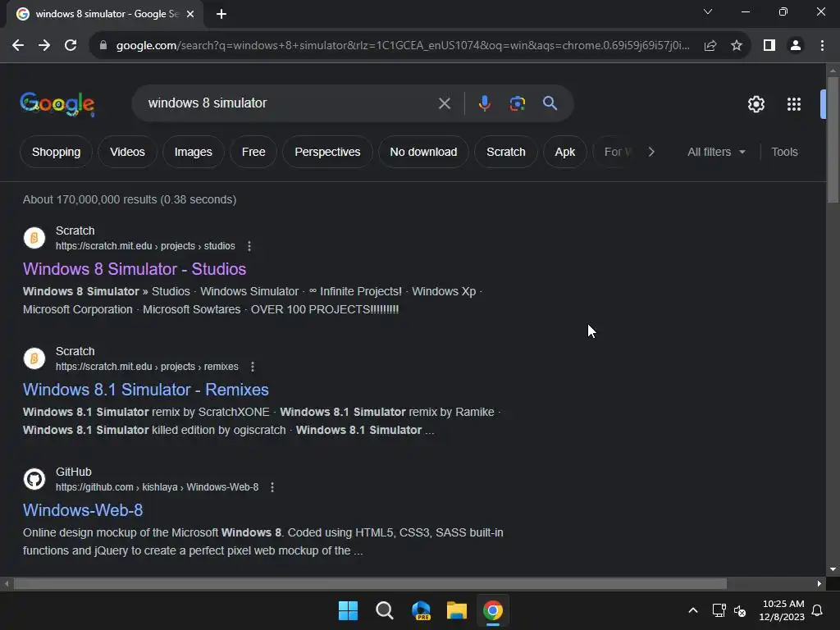The height and width of the screenshot is (630, 840).
Task: Open notifications bell
Action: [x=817, y=610]
